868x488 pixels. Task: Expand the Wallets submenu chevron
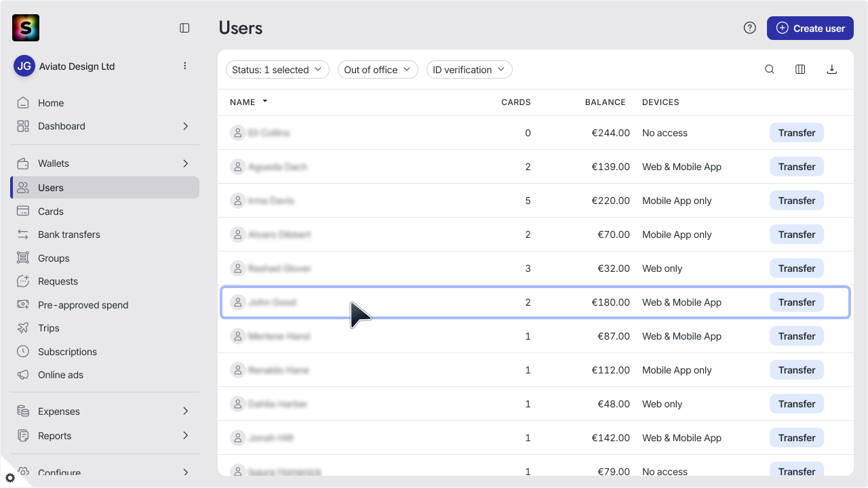pyautogui.click(x=185, y=163)
